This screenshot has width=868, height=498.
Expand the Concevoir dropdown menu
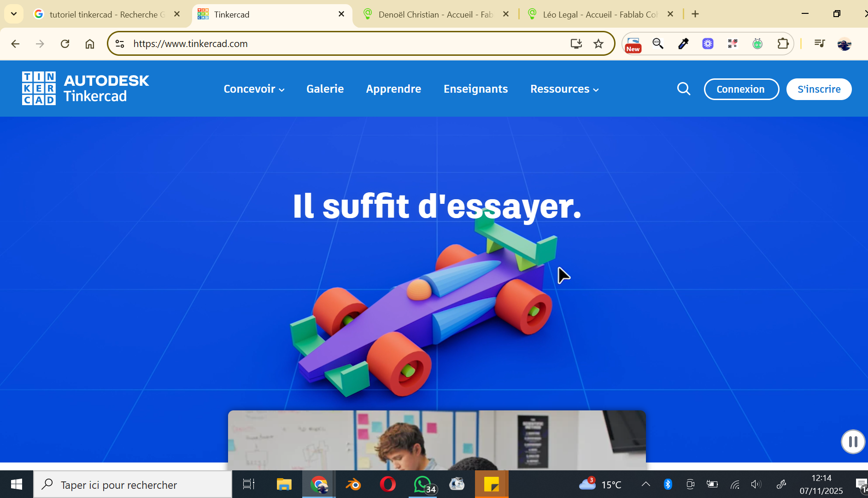[254, 89]
